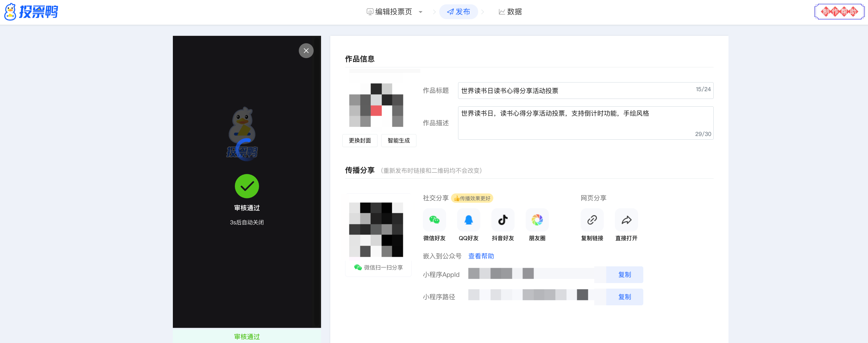Click the Douyin friends share icon
Image resolution: width=868 pixels, height=343 pixels.
[x=503, y=220]
